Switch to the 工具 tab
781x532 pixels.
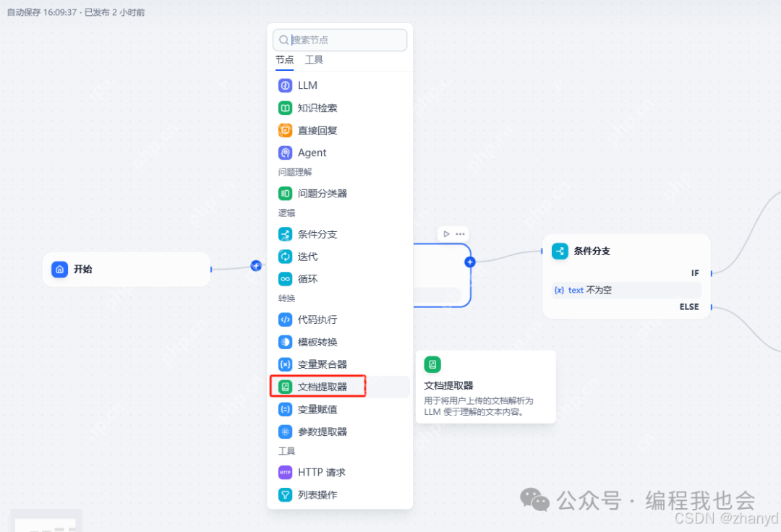[314, 60]
